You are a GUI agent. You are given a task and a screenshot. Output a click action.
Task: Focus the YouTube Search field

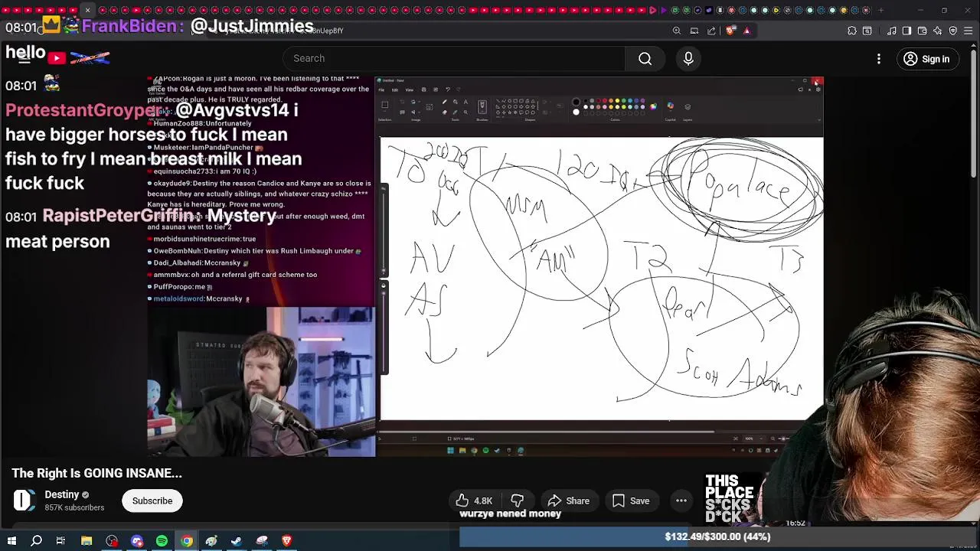pos(454,59)
